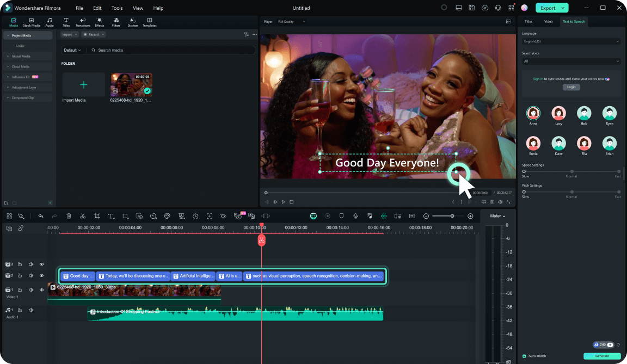The width and height of the screenshot is (627, 364).
Task: Select the Crop tool
Action: click(x=97, y=216)
